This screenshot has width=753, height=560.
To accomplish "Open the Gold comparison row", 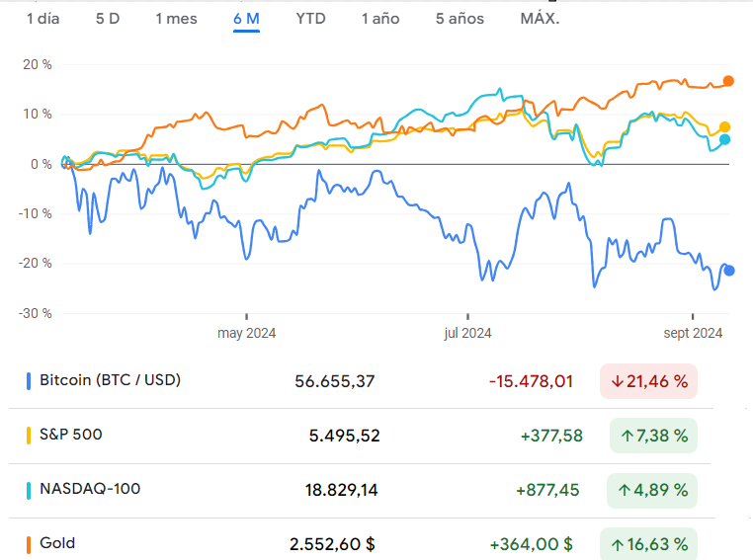I will 57,542.
